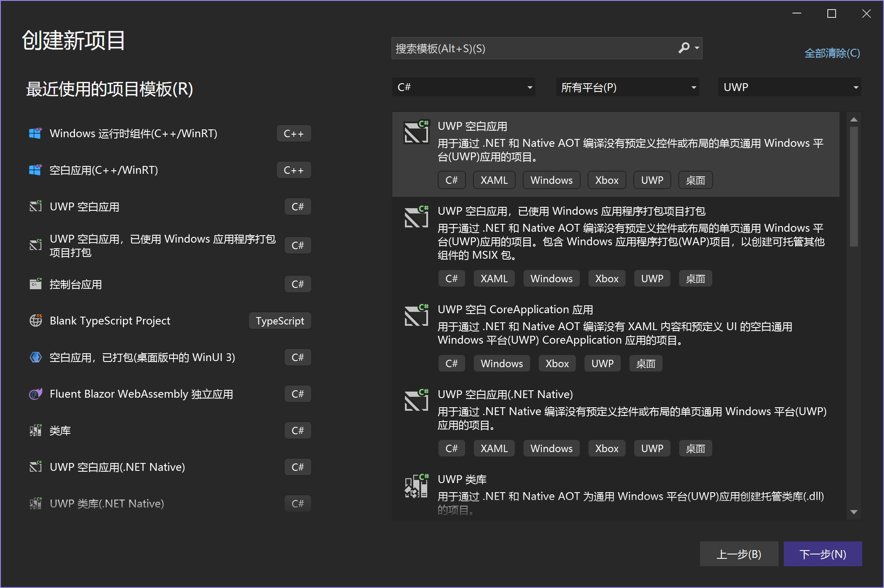Expand the 所有平台 platform dropdown
884x588 pixels.
click(628, 87)
